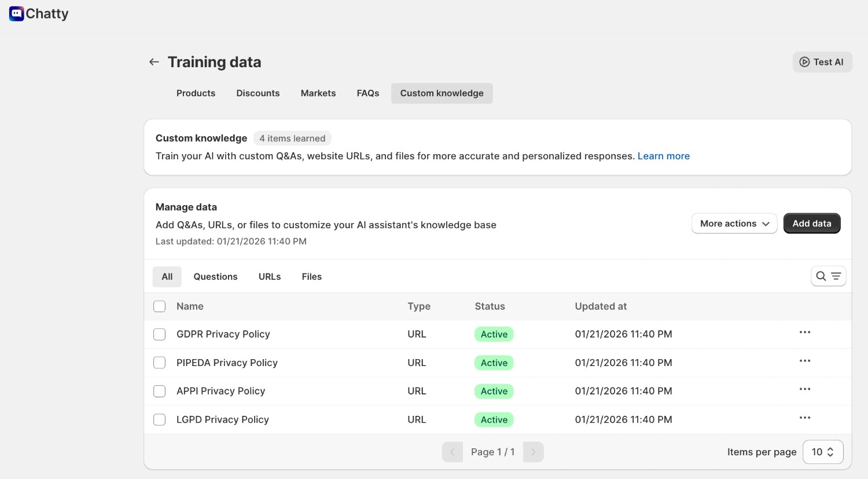Click the updated date in LGPD row
This screenshot has height=479, width=868.
click(x=623, y=419)
